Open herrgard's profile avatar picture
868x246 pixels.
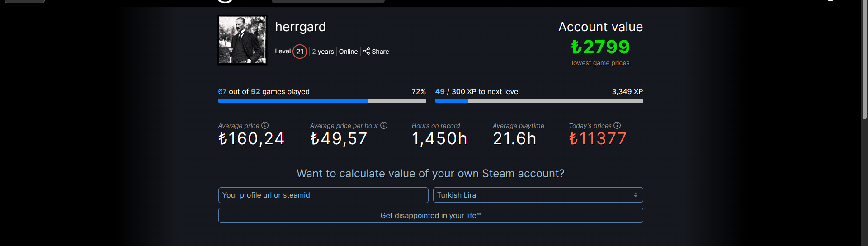click(x=242, y=40)
